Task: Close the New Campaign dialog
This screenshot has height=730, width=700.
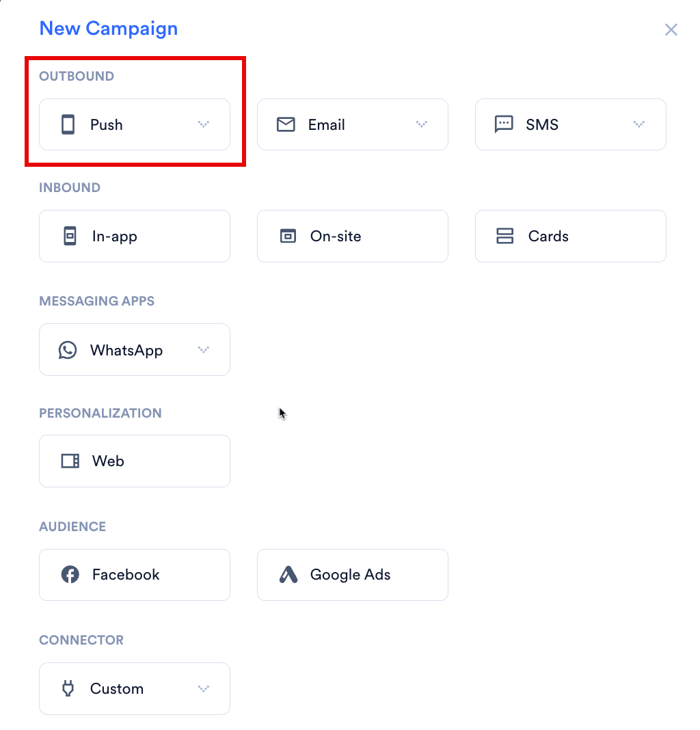Action: pyautogui.click(x=671, y=30)
